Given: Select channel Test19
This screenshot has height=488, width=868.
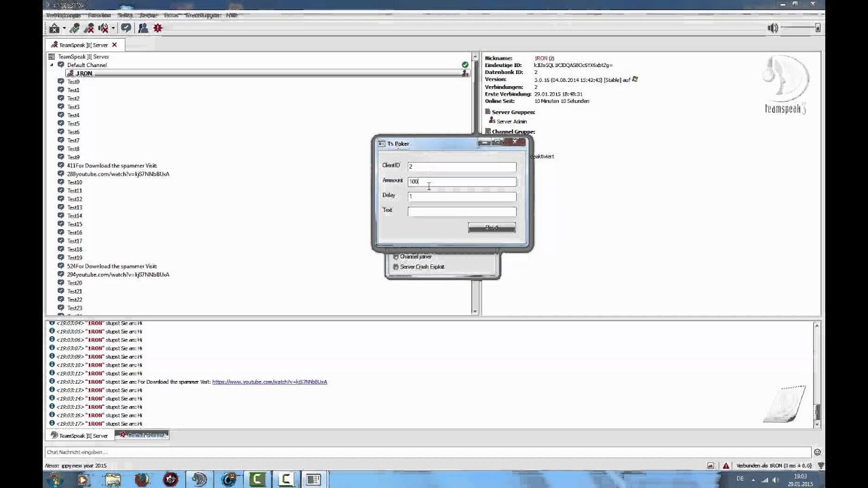Looking at the screenshot, I should (75, 258).
